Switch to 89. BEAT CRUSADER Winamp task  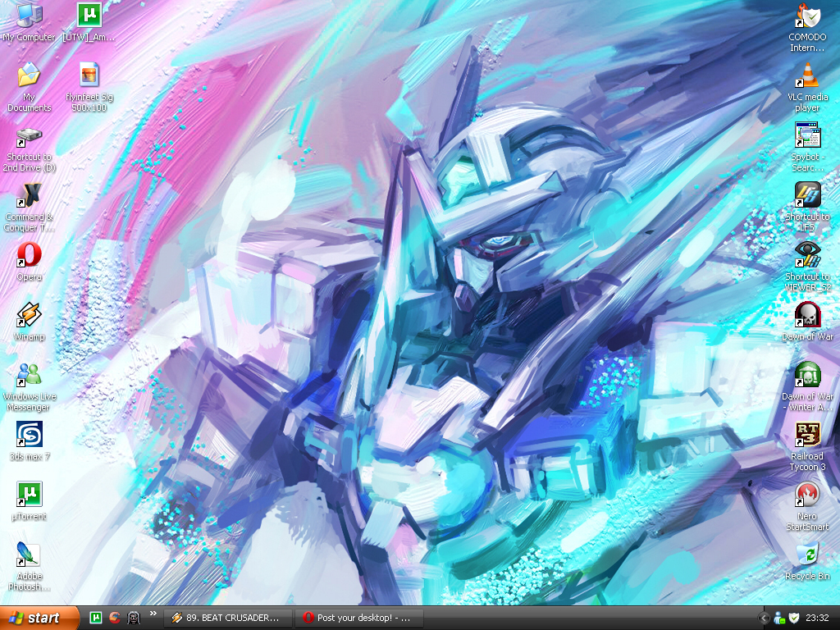(228, 618)
